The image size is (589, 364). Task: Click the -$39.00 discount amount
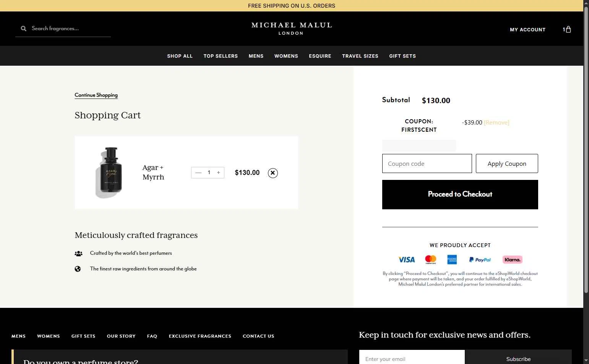472,123
